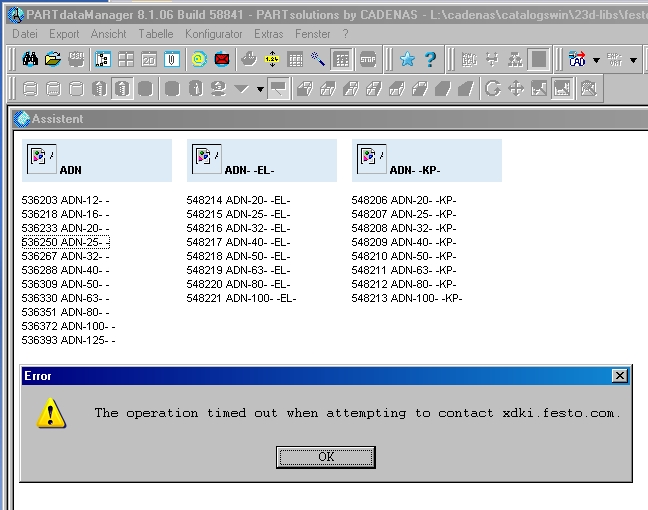Select part 548208 ADN-32- -KP-
The image size is (648, 510).
pos(404,229)
